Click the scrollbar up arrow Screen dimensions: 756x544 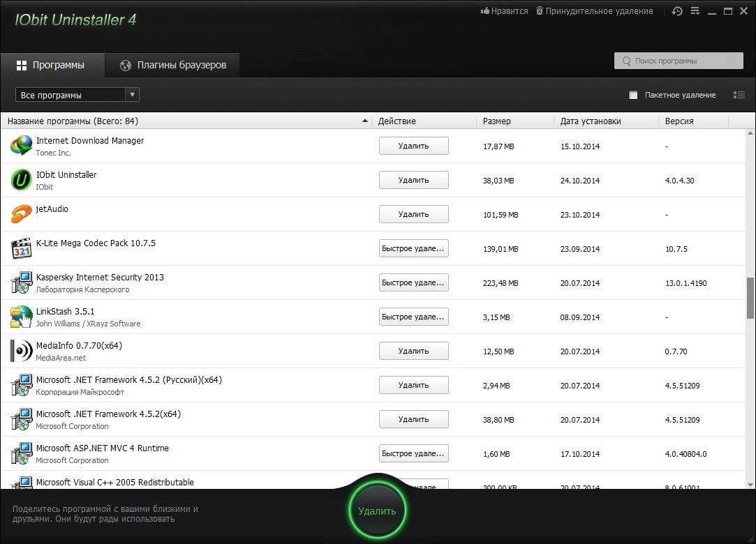750,133
